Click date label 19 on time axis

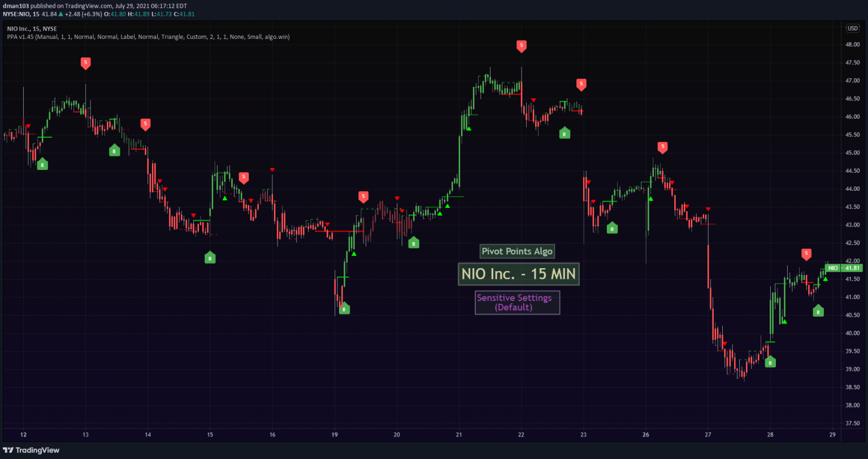tap(335, 435)
